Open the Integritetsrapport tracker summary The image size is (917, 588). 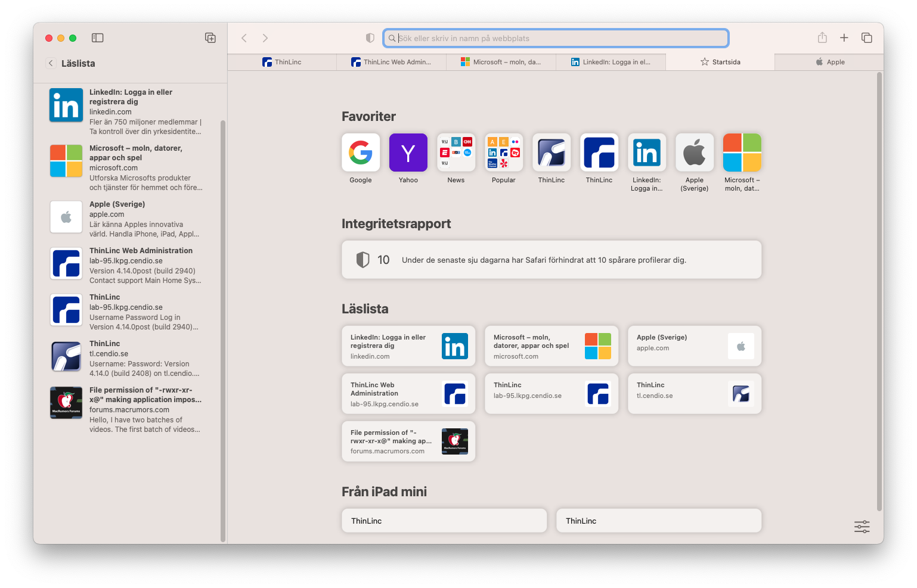(x=552, y=260)
